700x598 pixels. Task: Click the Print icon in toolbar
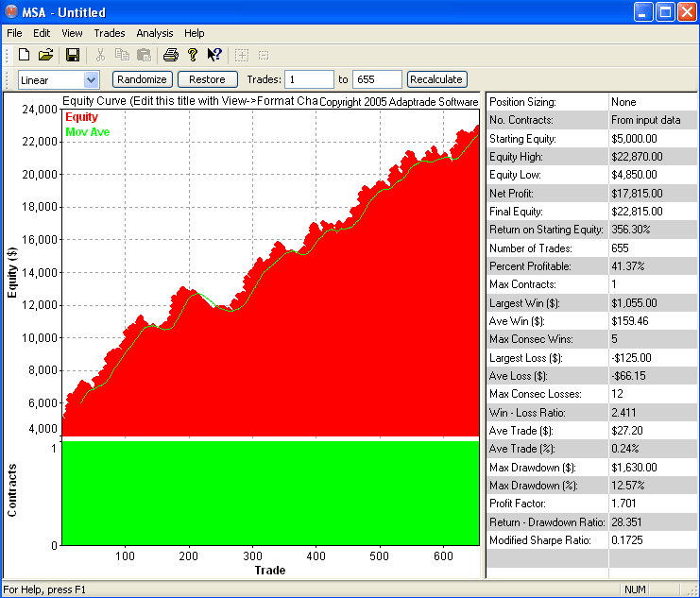pyautogui.click(x=171, y=55)
